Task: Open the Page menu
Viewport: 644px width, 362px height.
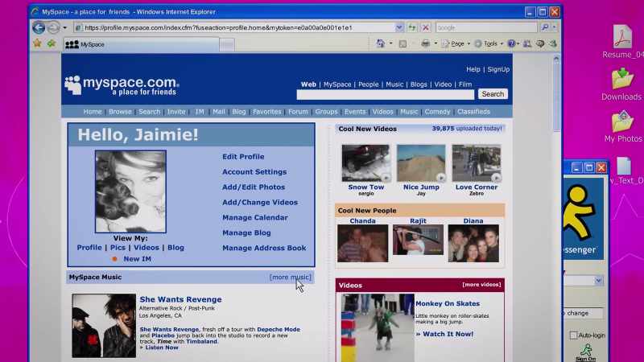Action: tap(456, 43)
